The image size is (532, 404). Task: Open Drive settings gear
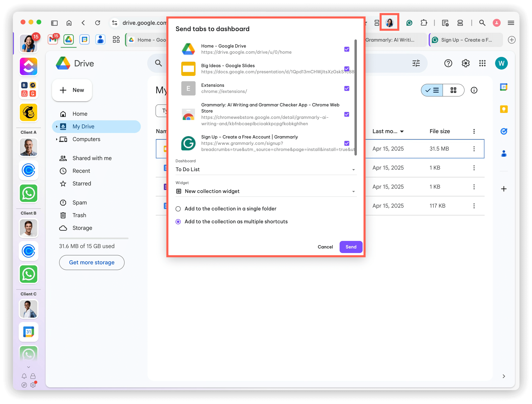(x=465, y=63)
